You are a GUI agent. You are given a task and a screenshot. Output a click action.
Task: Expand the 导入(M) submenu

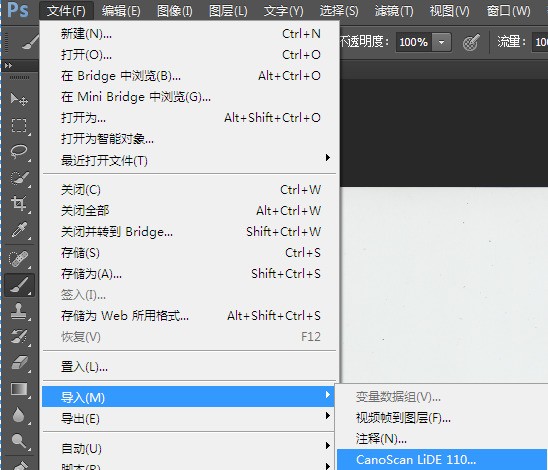point(189,397)
